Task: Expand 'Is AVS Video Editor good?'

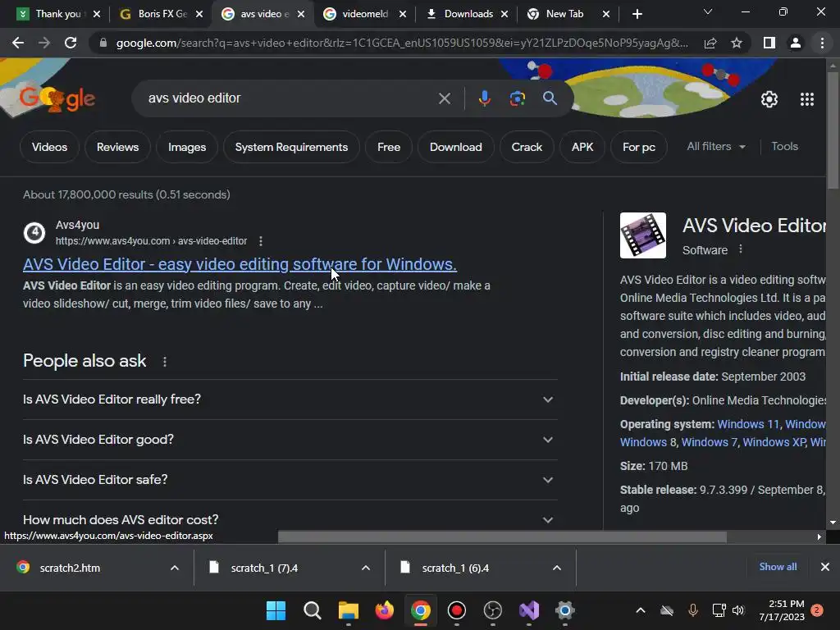Action: [290, 440]
